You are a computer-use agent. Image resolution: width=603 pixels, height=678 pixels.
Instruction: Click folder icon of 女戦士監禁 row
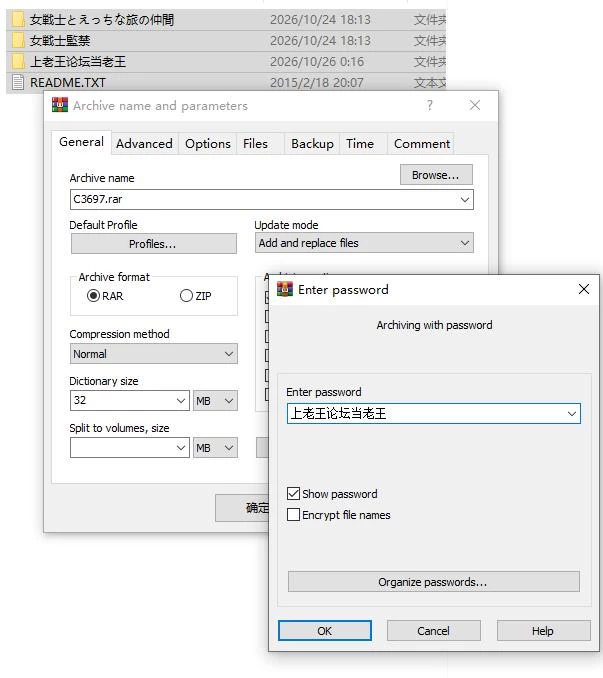click(18, 41)
